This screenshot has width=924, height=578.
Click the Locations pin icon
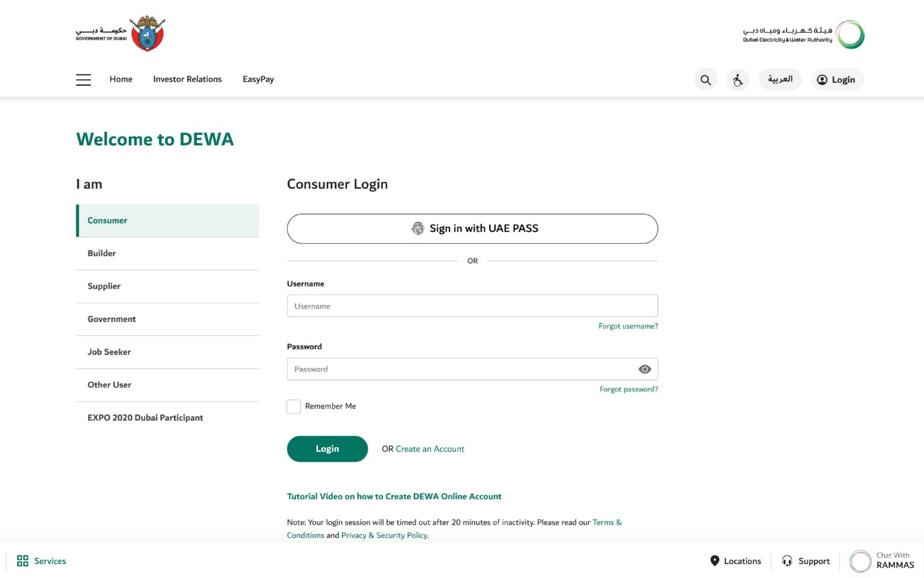pyautogui.click(x=715, y=561)
